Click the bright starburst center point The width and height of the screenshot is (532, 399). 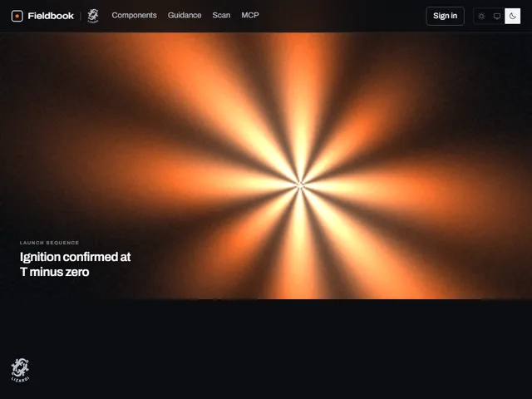coord(300,185)
